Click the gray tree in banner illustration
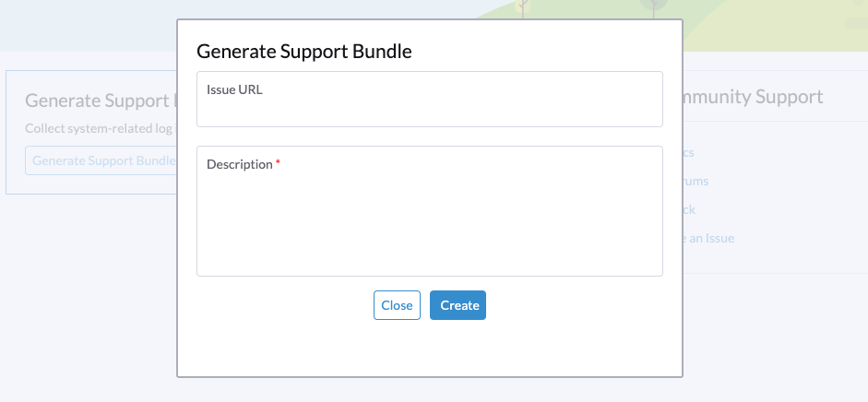The width and height of the screenshot is (868, 402). [x=654, y=5]
